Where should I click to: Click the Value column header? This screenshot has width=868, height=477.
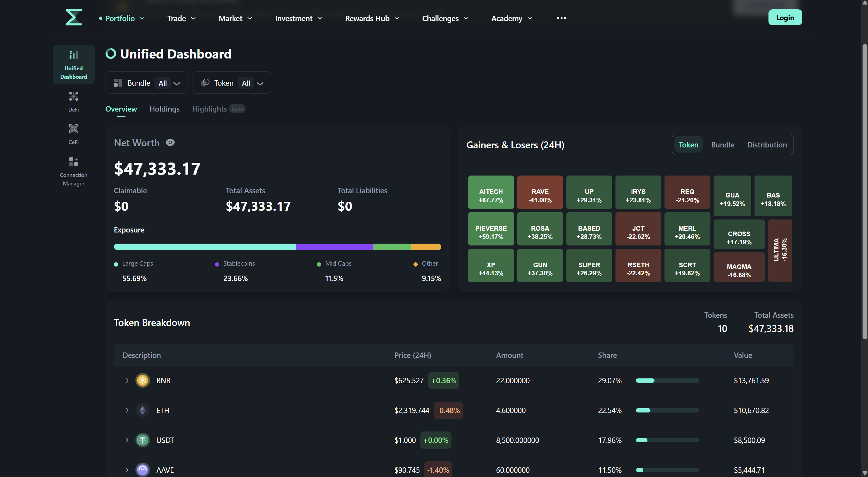click(743, 355)
